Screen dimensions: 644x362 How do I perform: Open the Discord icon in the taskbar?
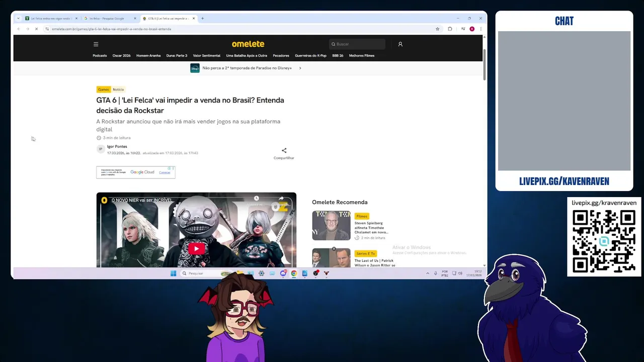[283, 274]
